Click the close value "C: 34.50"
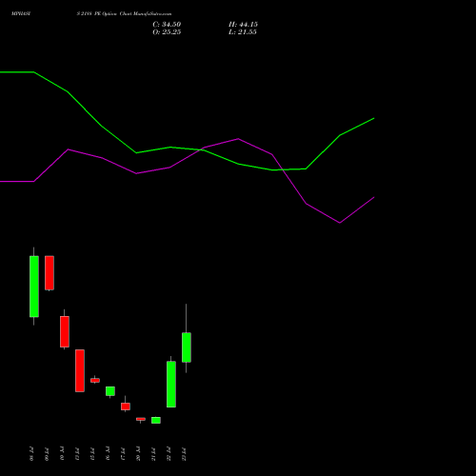Image resolution: width=476 pixels, height=476 pixels. (167, 25)
